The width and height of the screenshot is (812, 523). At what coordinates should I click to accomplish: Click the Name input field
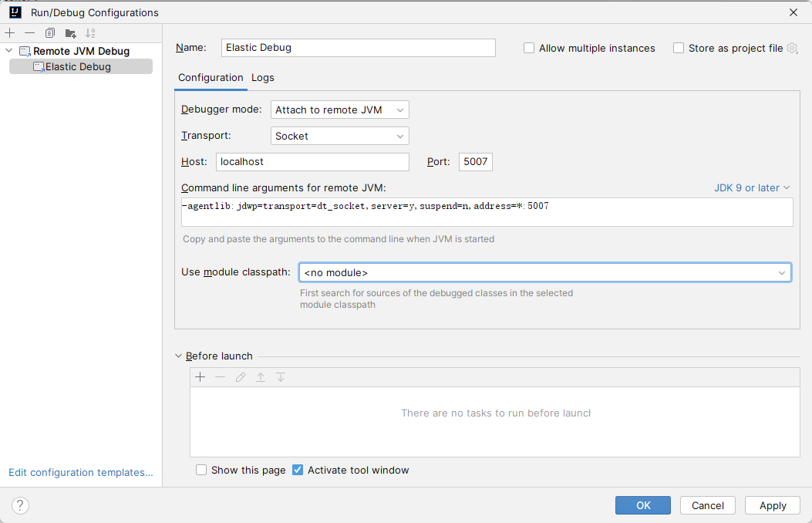click(359, 48)
